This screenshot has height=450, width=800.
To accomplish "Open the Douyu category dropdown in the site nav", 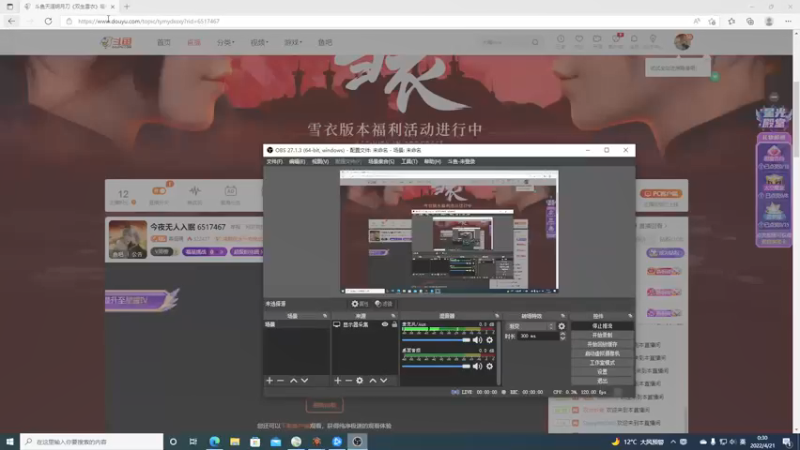I will tap(226, 42).
